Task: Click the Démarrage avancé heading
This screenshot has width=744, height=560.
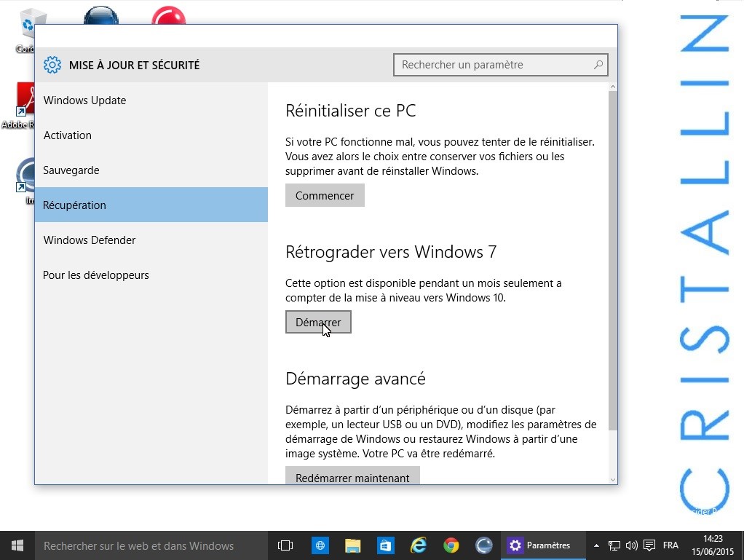Action: [x=355, y=379]
